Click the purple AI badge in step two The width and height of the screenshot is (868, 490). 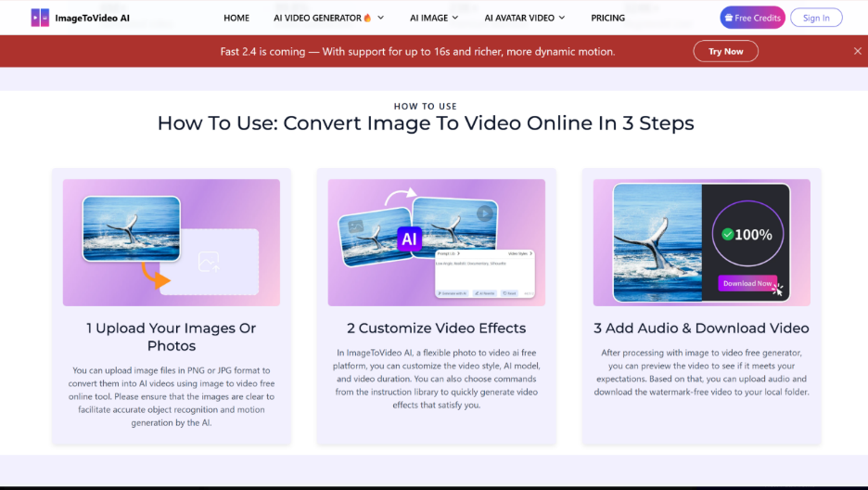point(410,239)
